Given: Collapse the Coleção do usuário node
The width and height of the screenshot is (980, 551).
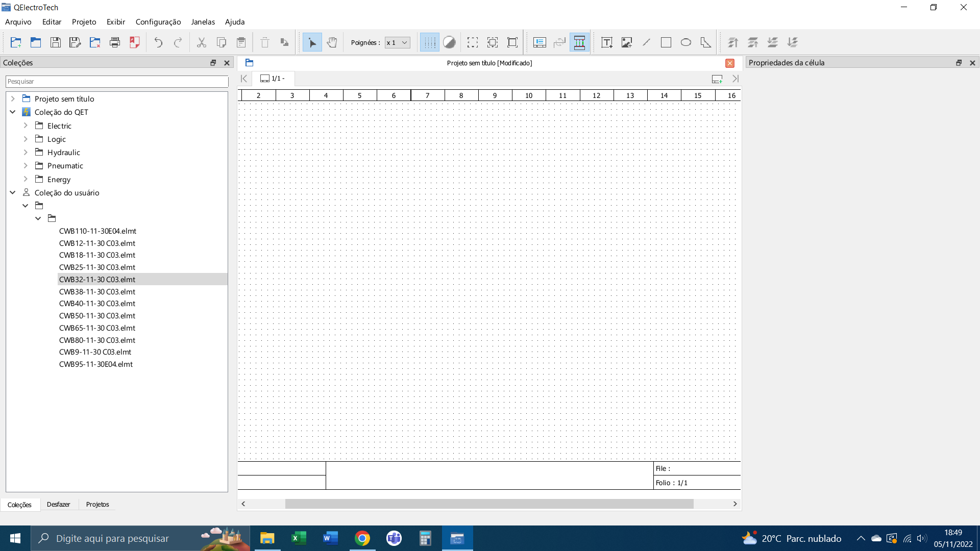Looking at the screenshot, I should point(13,192).
